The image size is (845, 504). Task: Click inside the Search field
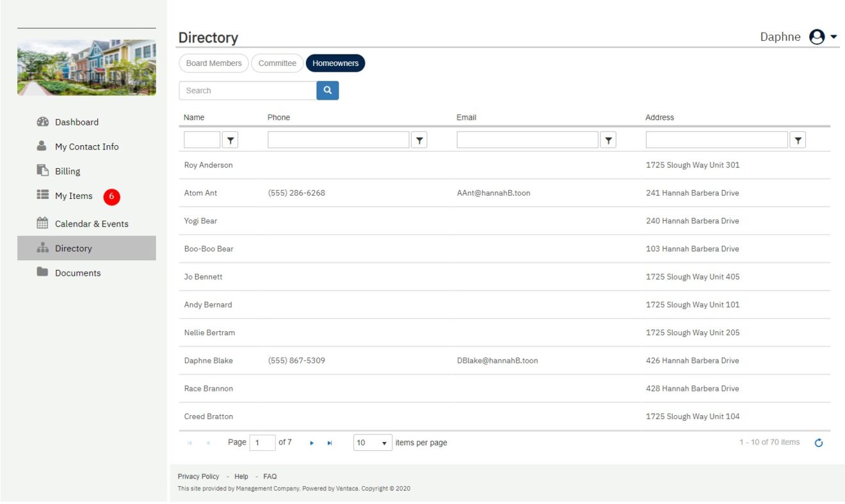tap(247, 90)
